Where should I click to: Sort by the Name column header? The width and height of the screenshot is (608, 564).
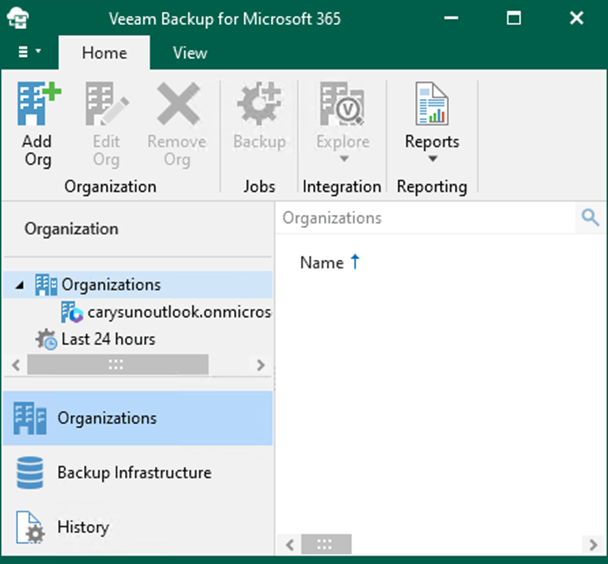click(x=322, y=262)
